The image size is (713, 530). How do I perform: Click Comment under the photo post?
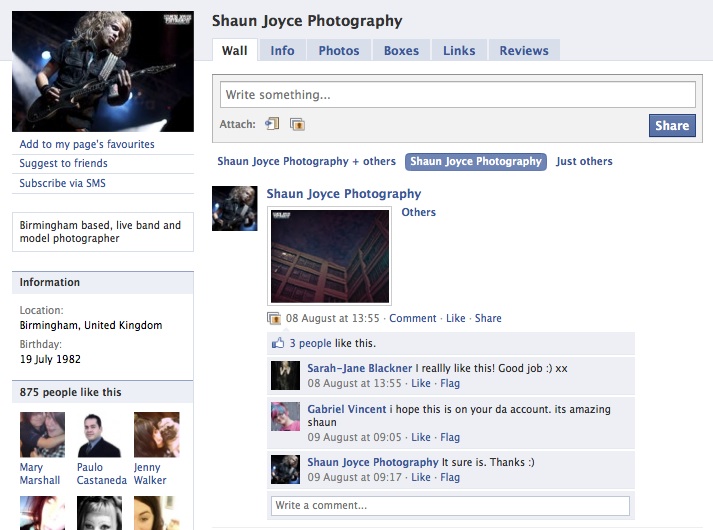[x=412, y=318]
